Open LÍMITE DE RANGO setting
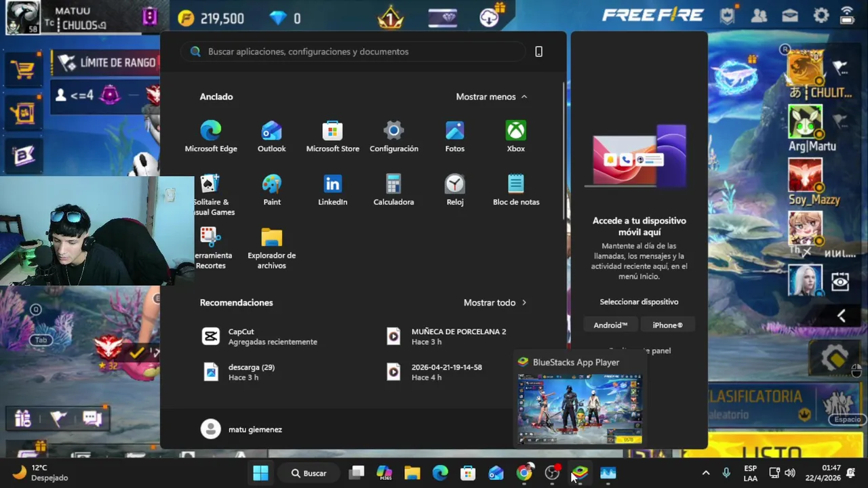This screenshot has height=488, width=868. click(106, 63)
